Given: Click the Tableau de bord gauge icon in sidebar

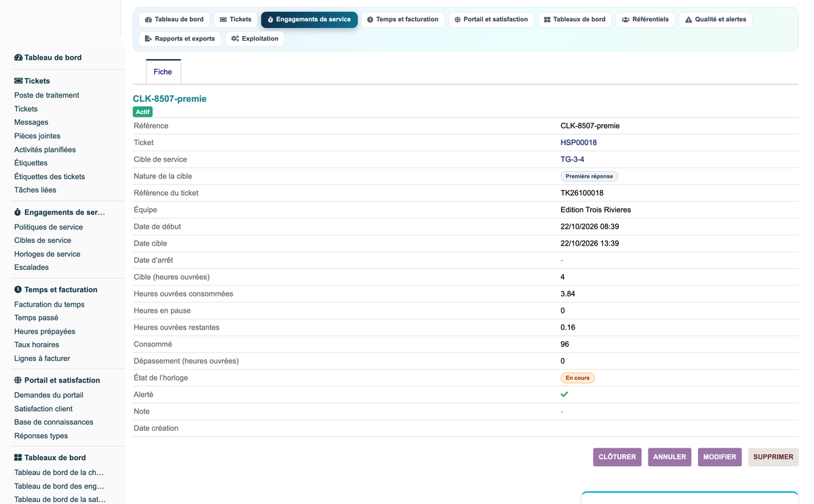Looking at the screenshot, I should pos(18,58).
